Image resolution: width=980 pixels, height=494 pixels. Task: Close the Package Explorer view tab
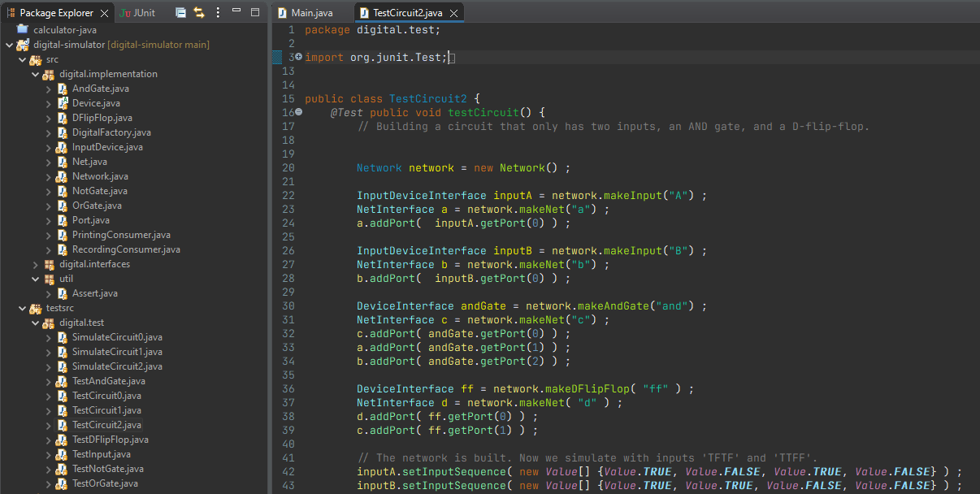[103, 13]
